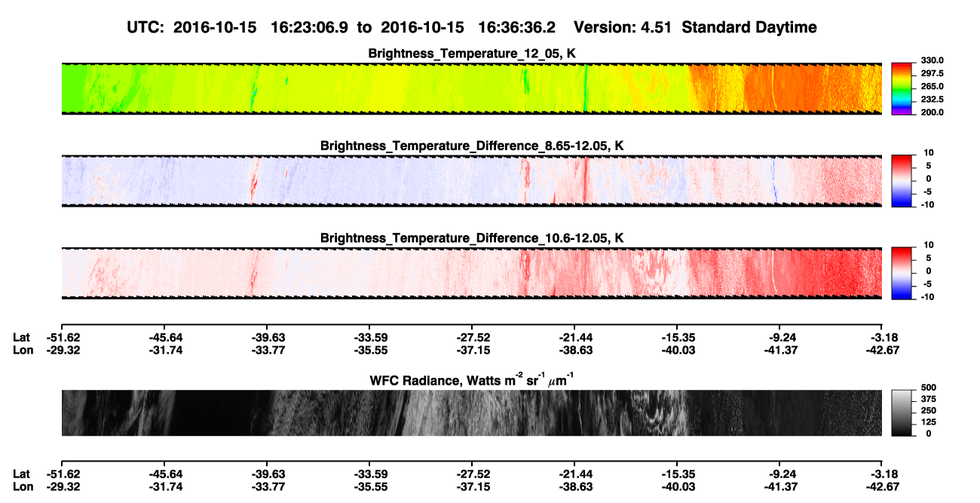Screen dimensions: 980x503
Task: Click latitude '-3.18' below the WFC Radiance panel
Action: coord(885,474)
